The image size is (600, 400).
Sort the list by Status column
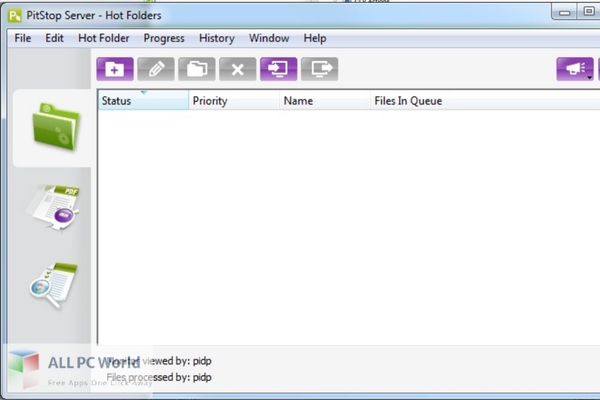(143, 101)
